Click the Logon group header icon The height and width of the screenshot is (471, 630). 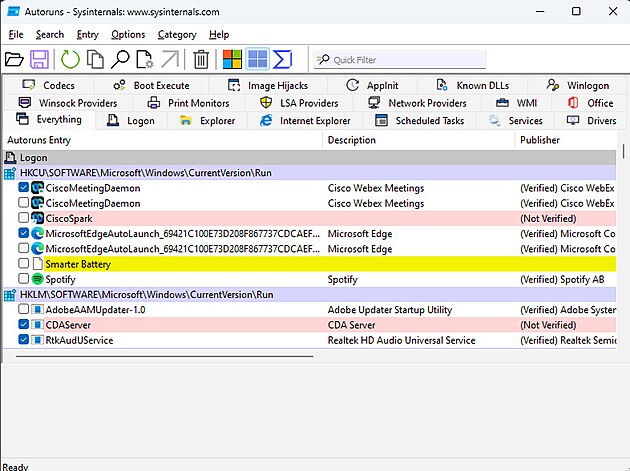point(10,158)
